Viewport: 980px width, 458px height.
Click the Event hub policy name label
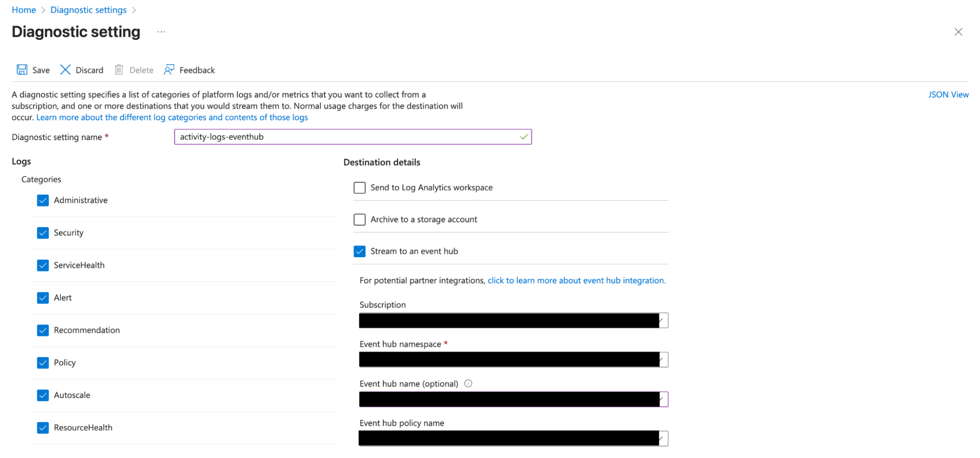click(x=402, y=423)
